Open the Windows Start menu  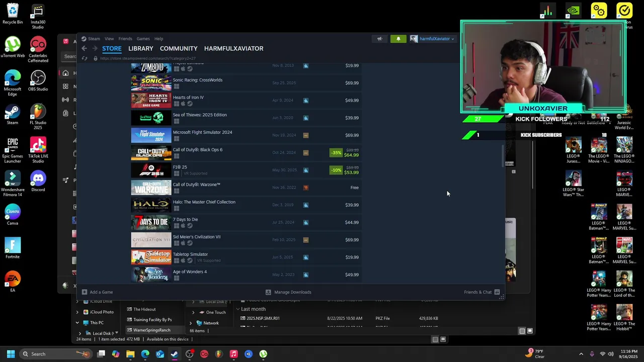coord(11,354)
